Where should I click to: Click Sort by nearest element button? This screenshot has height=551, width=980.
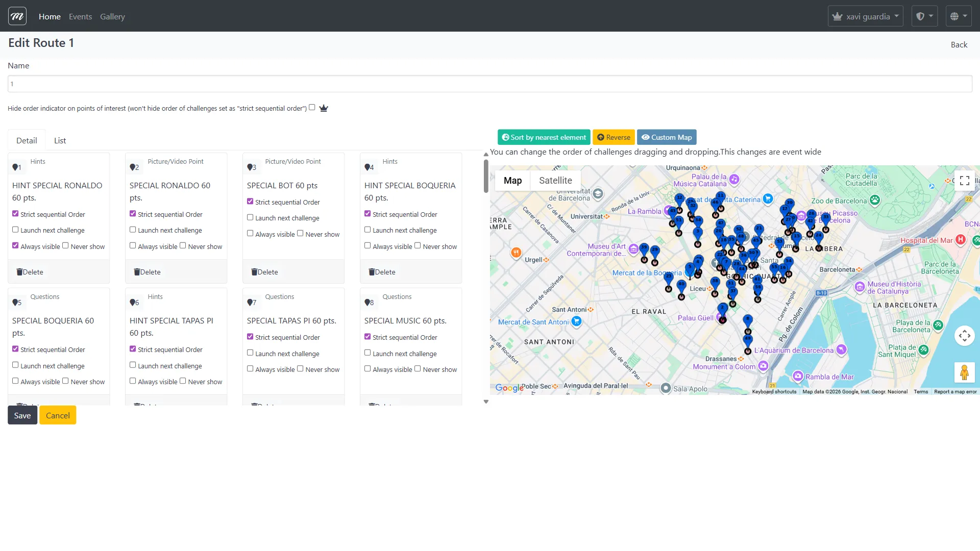click(544, 137)
